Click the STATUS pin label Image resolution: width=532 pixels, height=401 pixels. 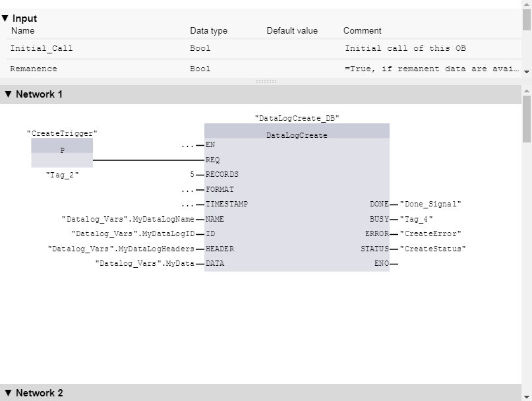tap(375, 249)
